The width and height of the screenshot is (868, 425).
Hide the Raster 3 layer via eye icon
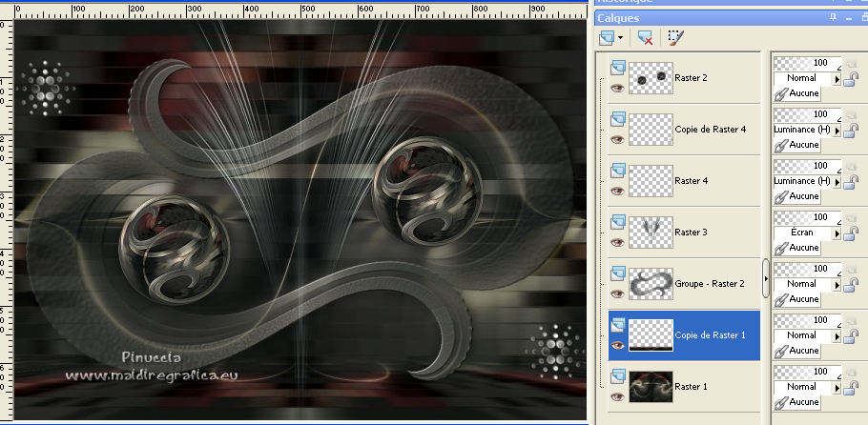[x=617, y=242]
